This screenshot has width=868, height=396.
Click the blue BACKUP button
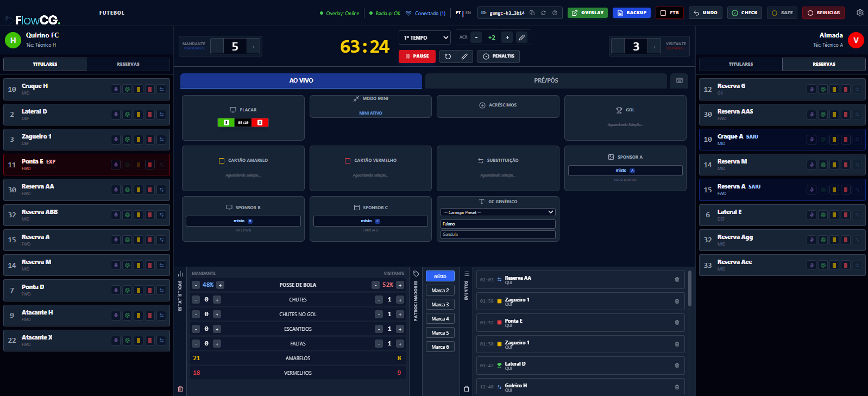coord(632,12)
